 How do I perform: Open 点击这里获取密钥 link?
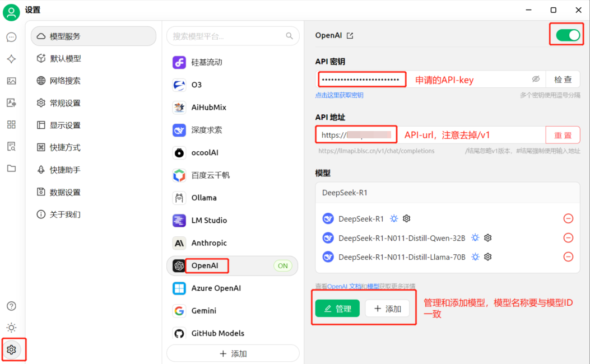click(340, 95)
